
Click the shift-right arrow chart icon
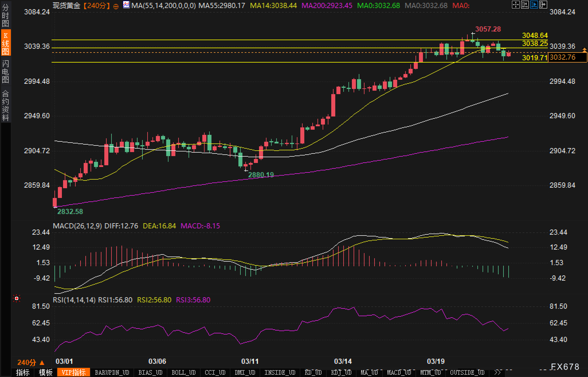coord(543,5)
